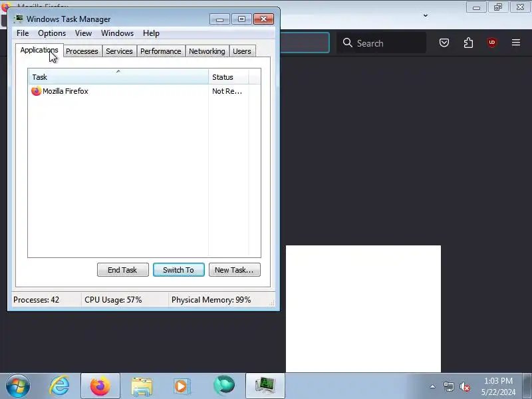Minimize the Mozilla Firefox window
The height and width of the screenshot is (399, 532).
tap(476, 7)
